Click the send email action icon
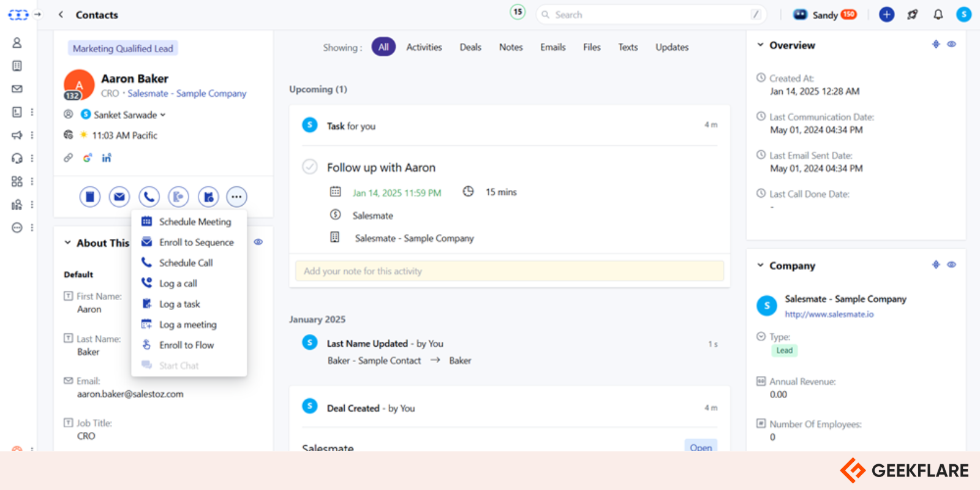Viewport: 980px width, 490px height. pyautogui.click(x=119, y=197)
